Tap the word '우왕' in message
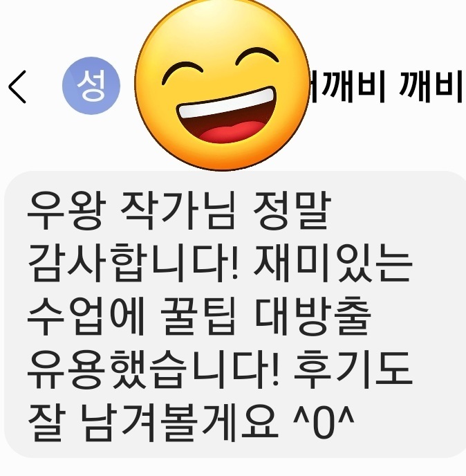The height and width of the screenshot is (476, 466). 66,210
